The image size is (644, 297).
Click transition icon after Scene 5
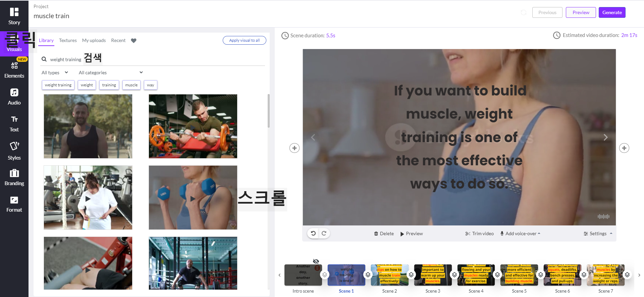(x=541, y=274)
